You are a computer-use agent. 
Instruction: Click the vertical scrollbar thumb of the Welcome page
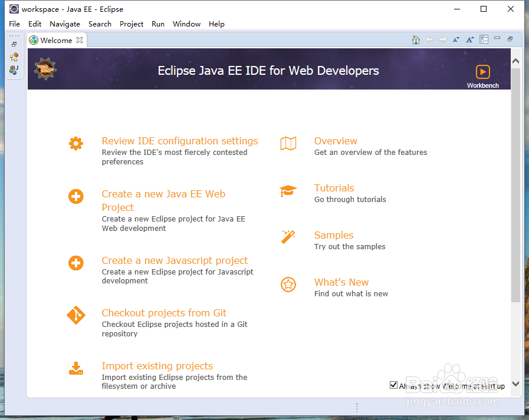click(515, 185)
